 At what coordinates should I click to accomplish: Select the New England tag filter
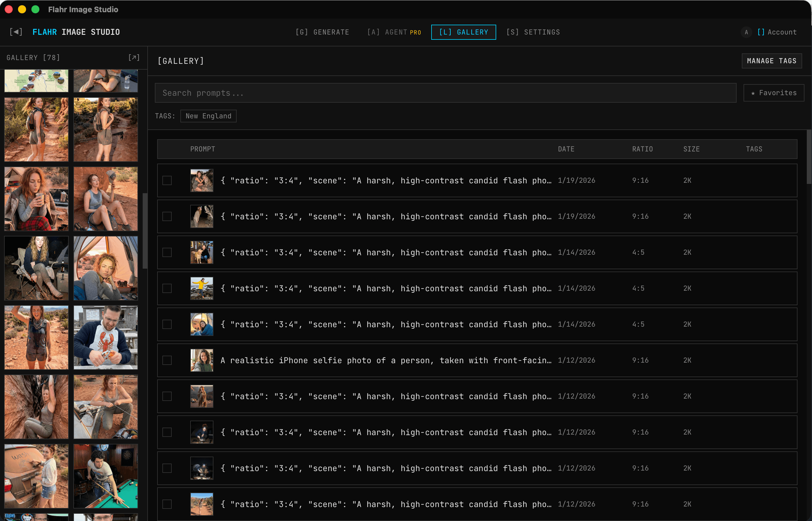point(208,116)
